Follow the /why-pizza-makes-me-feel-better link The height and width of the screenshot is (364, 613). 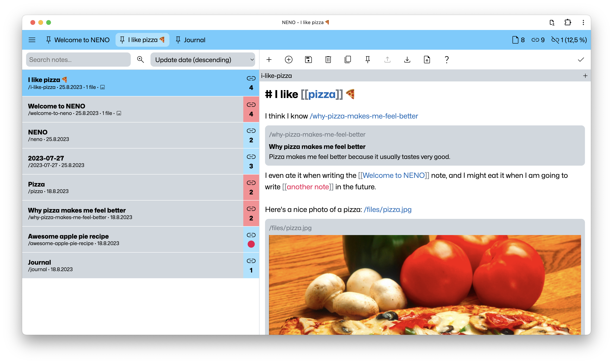click(364, 116)
